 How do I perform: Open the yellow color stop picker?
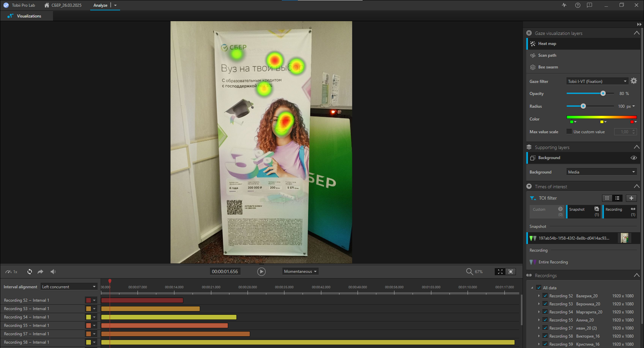pyautogui.click(x=603, y=122)
